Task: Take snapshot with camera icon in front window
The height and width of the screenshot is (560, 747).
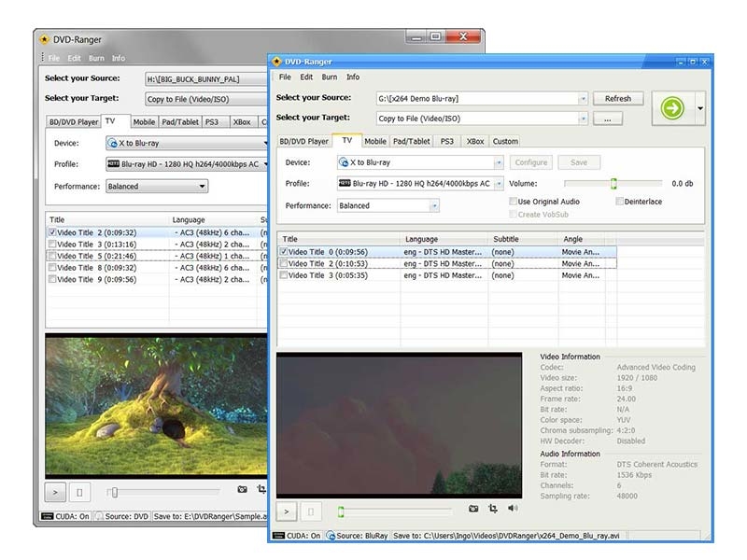Action: click(473, 509)
